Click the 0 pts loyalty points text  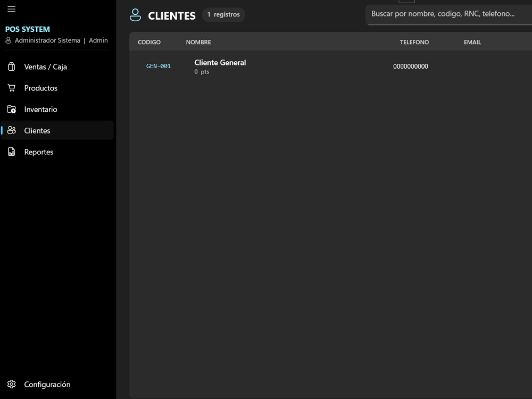(202, 72)
